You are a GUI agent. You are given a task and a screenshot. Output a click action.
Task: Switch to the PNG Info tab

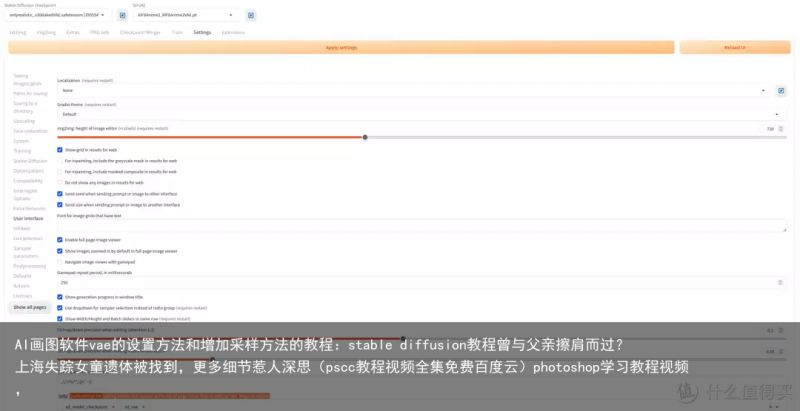click(x=99, y=32)
